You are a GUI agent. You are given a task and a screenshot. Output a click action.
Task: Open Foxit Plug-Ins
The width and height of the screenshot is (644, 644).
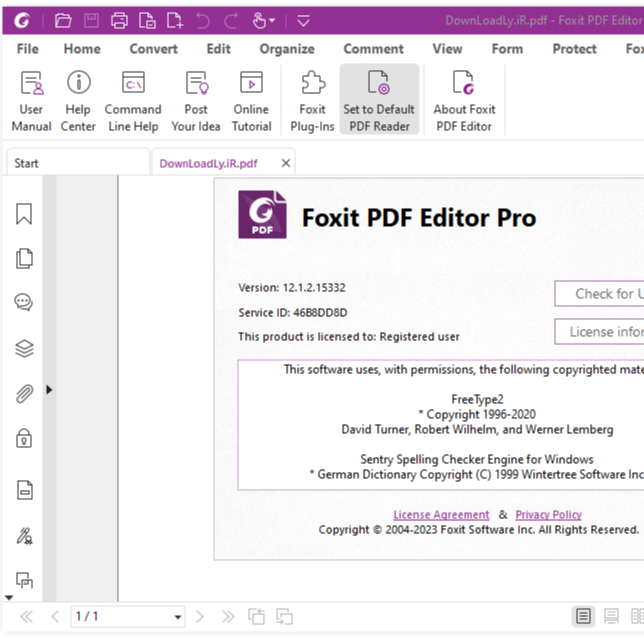pyautogui.click(x=312, y=100)
